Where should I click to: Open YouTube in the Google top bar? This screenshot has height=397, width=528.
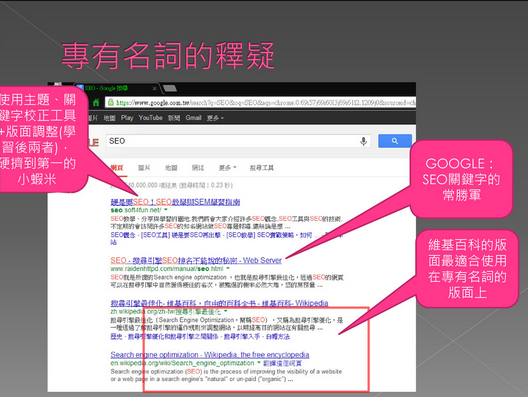tap(151, 118)
